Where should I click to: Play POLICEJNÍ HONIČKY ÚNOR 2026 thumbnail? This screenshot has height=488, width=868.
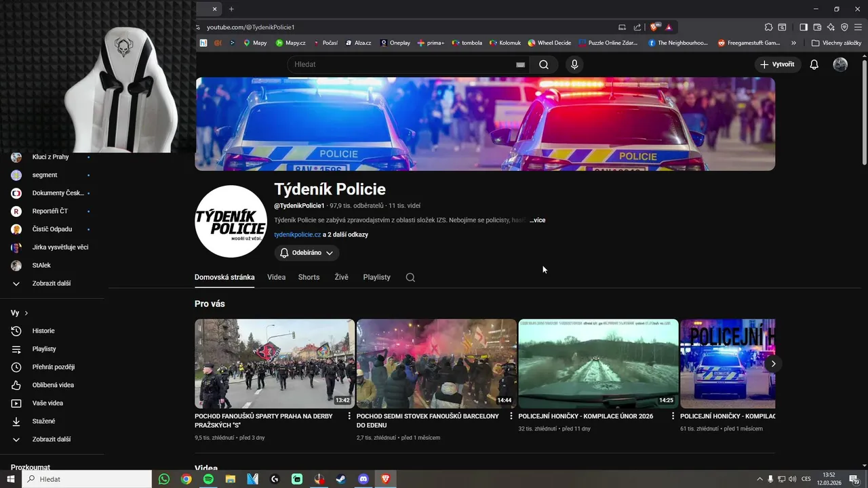[598, 364]
